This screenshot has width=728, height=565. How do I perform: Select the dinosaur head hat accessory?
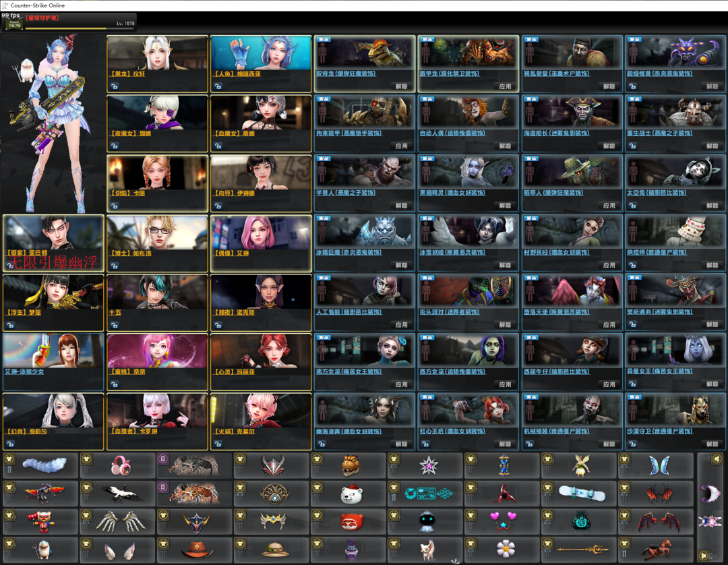tap(351, 466)
